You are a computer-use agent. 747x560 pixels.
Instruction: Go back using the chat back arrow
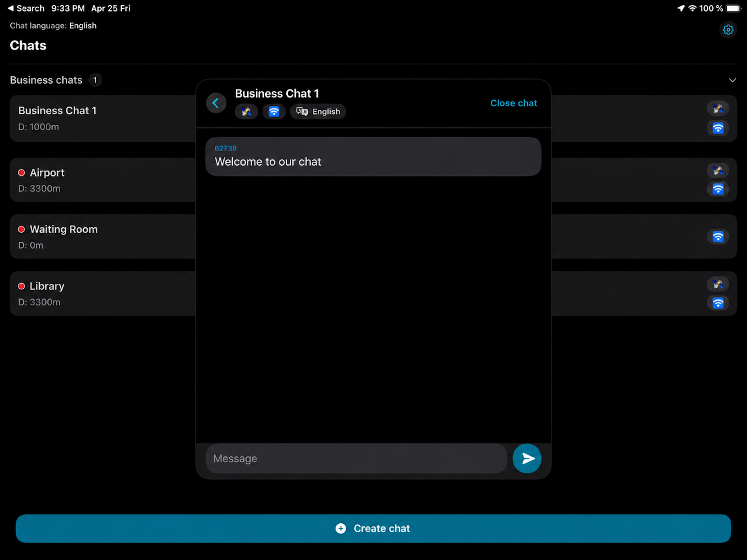point(216,103)
